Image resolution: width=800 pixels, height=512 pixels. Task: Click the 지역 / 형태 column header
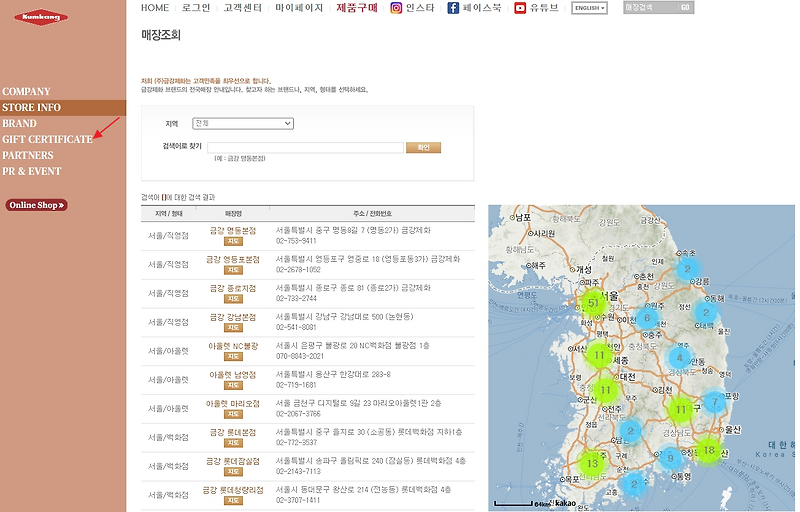tap(169, 214)
